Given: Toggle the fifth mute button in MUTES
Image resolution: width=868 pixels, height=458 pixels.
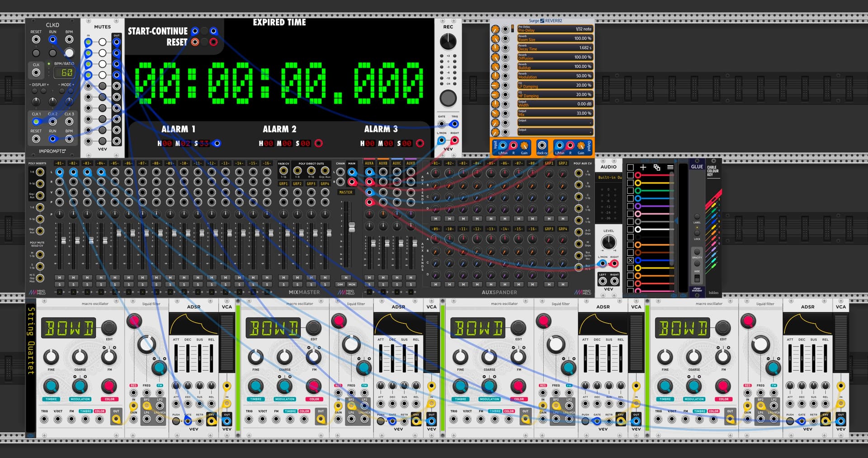Looking at the screenshot, I should (x=103, y=86).
